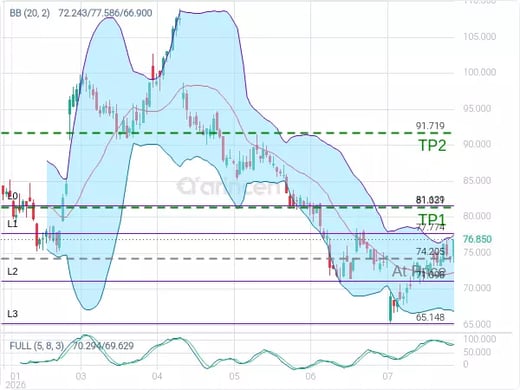Click the 100.000 price axis label at chart
Viewport: 520px width, 390px height.
480,72
